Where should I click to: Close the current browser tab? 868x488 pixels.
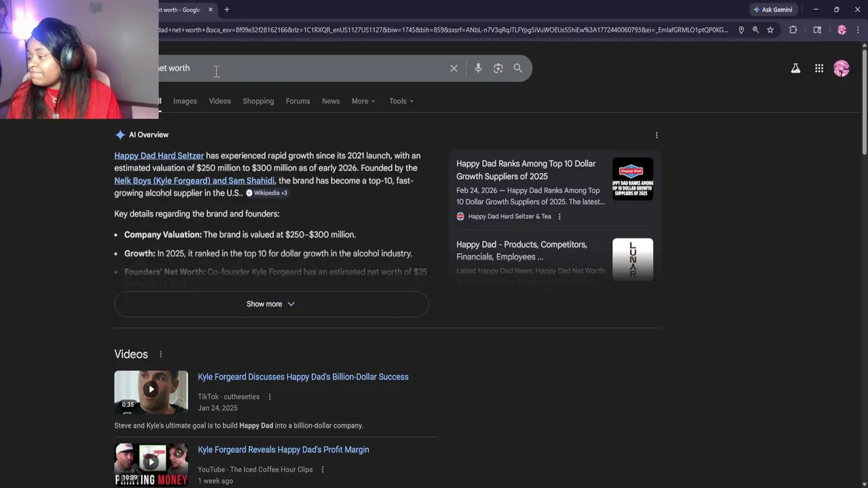tap(210, 9)
